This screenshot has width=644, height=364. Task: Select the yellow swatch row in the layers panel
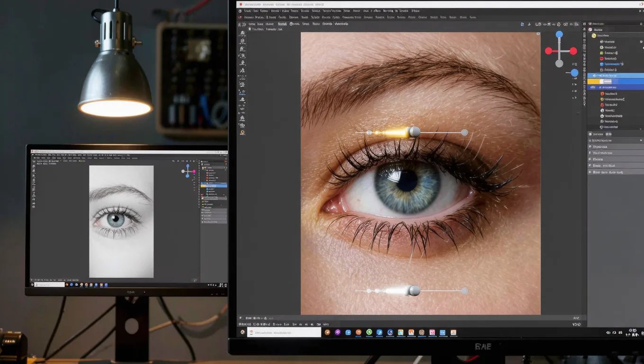point(616,82)
